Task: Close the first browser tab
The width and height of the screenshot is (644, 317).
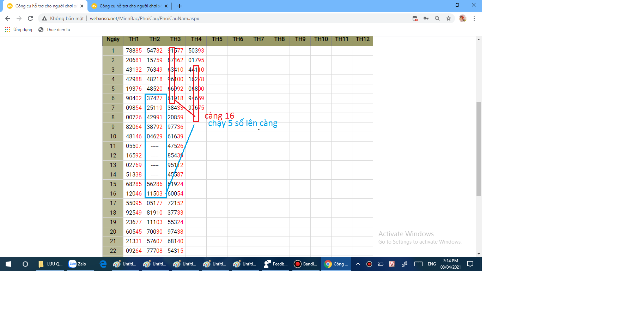Action: pyautogui.click(x=82, y=6)
